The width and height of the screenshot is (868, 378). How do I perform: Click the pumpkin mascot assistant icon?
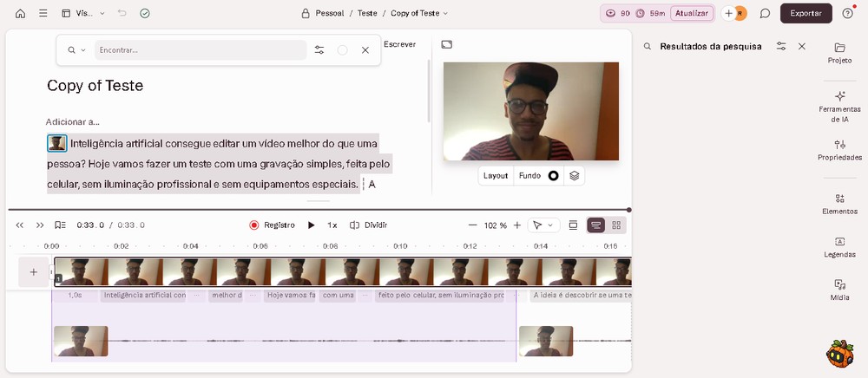[x=839, y=354]
